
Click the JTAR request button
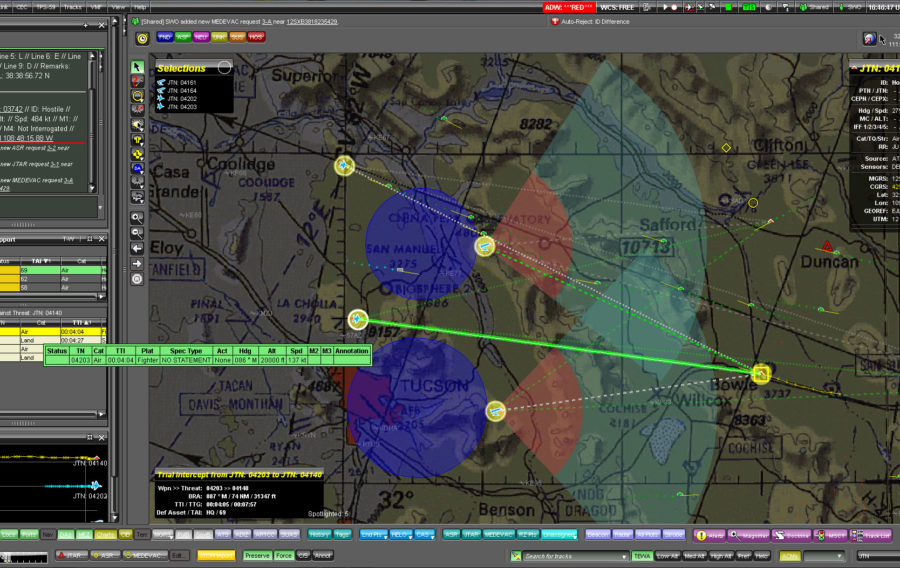pos(72,556)
